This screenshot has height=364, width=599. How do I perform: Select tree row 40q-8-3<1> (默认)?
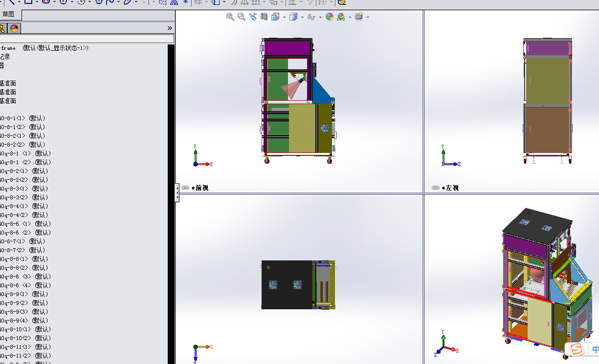(24, 189)
